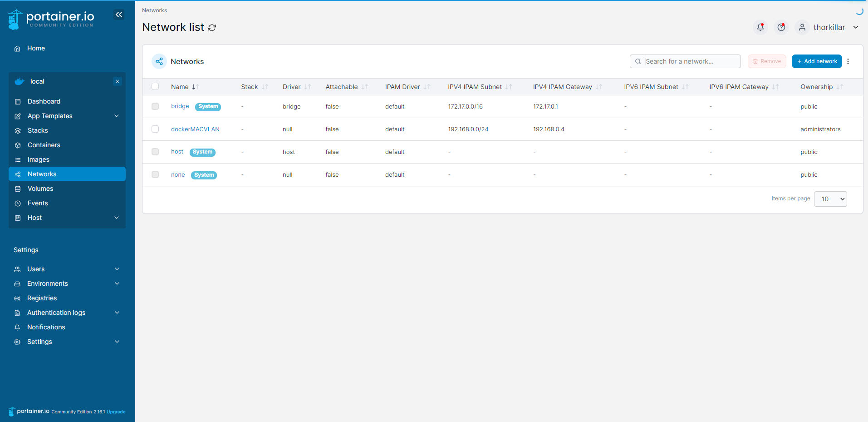Expand the Host submenu

point(117,218)
